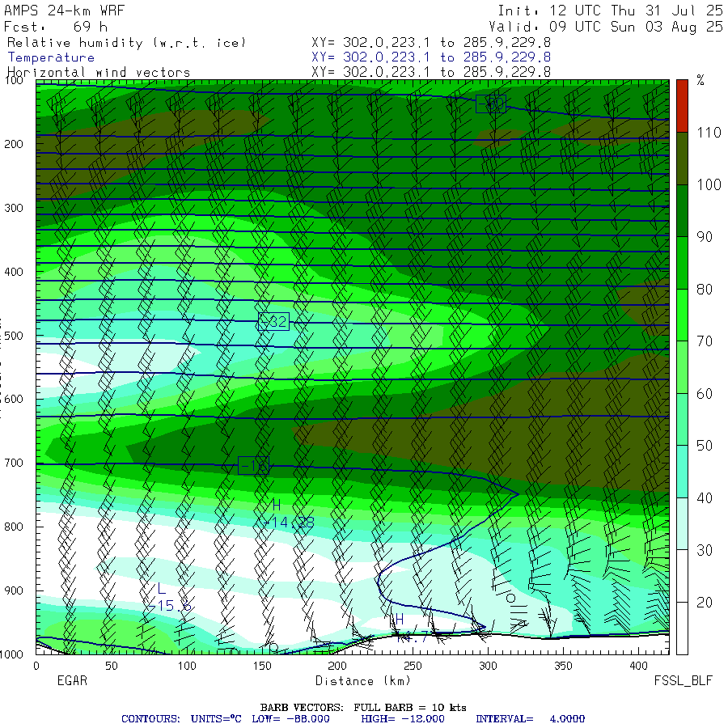Screen dimensions: 728x728
Task: Click the 'Distance (km)' axis title
Action: click(363, 681)
